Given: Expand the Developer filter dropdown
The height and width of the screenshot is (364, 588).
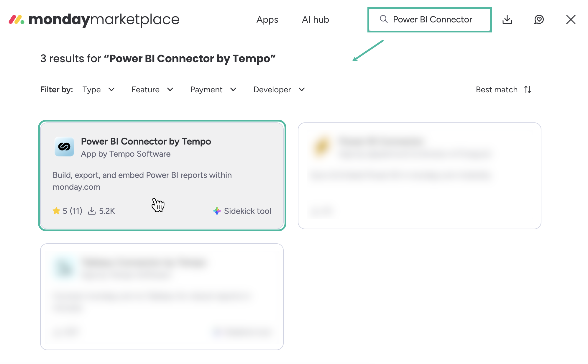Looking at the screenshot, I should point(279,89).
